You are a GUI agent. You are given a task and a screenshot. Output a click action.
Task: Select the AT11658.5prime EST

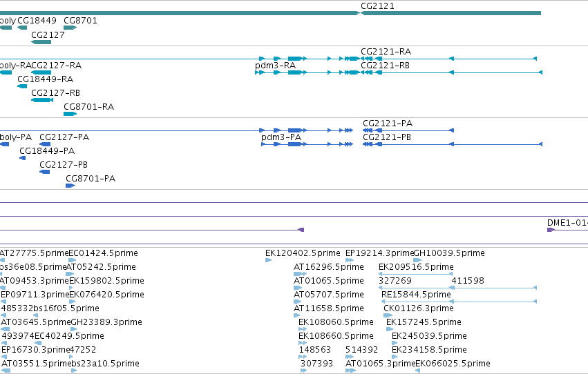pos(296,315)
